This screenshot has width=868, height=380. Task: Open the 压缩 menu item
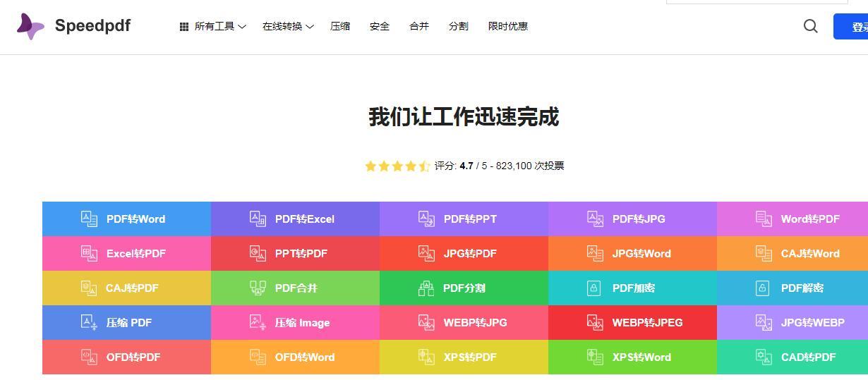[340, 26]
